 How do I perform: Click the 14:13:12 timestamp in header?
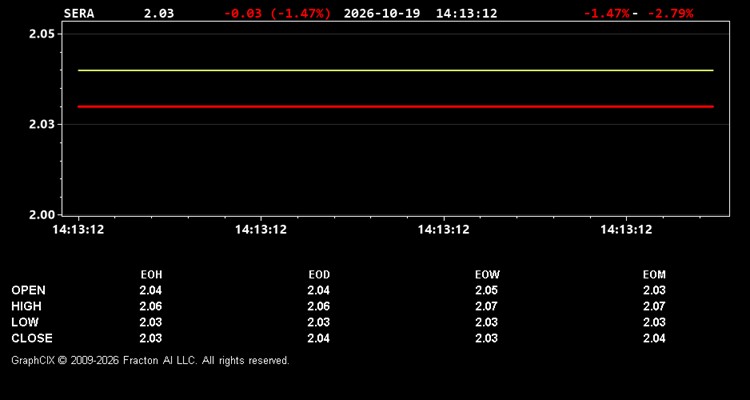click(466, 13)
